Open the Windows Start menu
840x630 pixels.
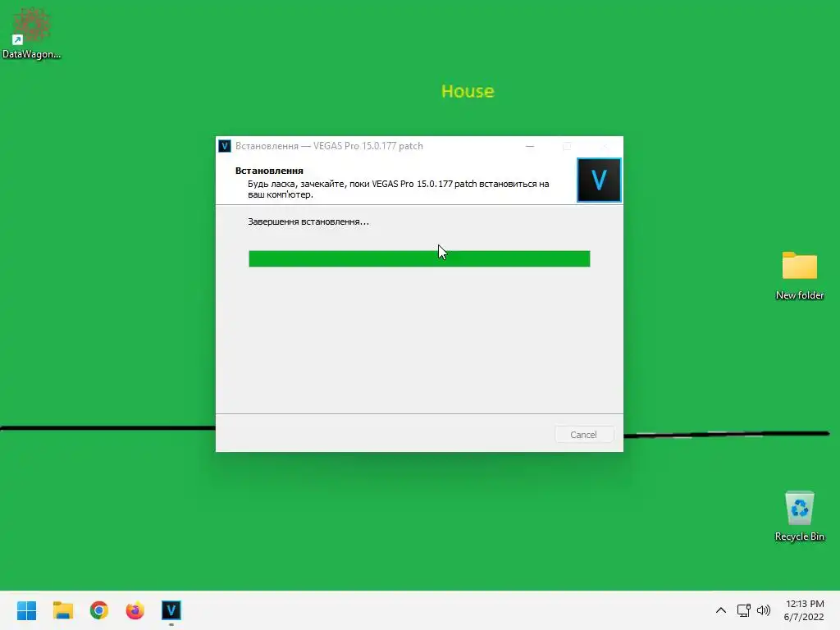click(x=27, y=610)
